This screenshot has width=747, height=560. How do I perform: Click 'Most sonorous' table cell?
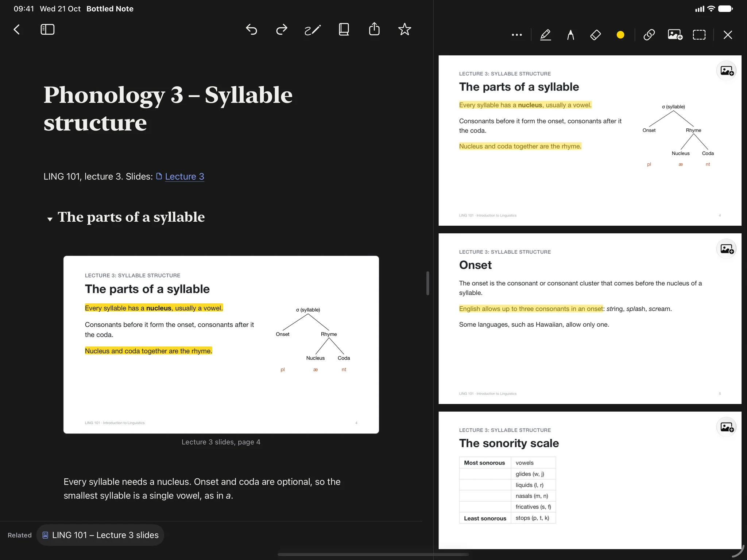point(484,463)
